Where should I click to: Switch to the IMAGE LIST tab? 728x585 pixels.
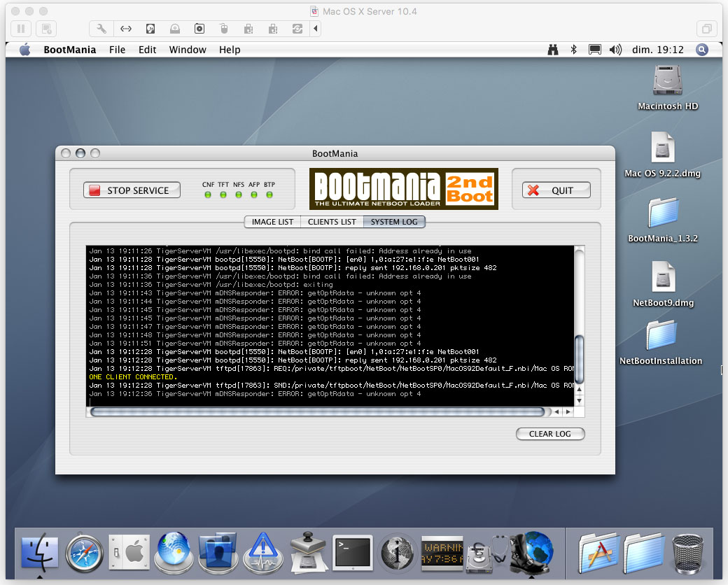point(272,222)
